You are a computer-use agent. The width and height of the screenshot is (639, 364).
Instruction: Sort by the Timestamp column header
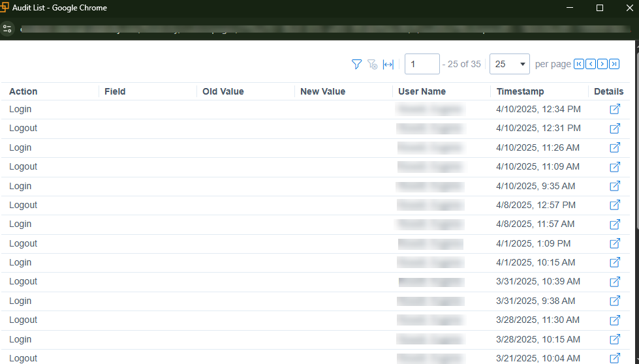point(520,91)
